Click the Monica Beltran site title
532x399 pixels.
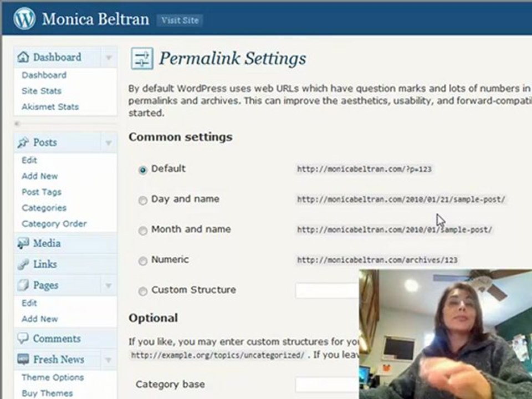coord(95,19)
